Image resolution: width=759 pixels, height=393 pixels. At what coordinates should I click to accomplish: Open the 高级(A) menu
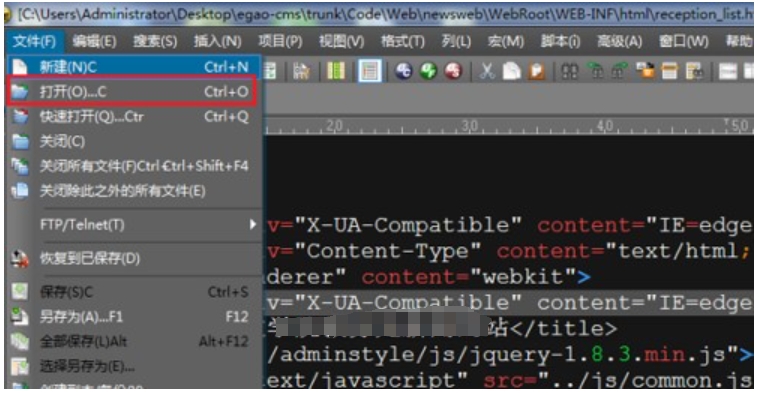[x=619, y=42]
